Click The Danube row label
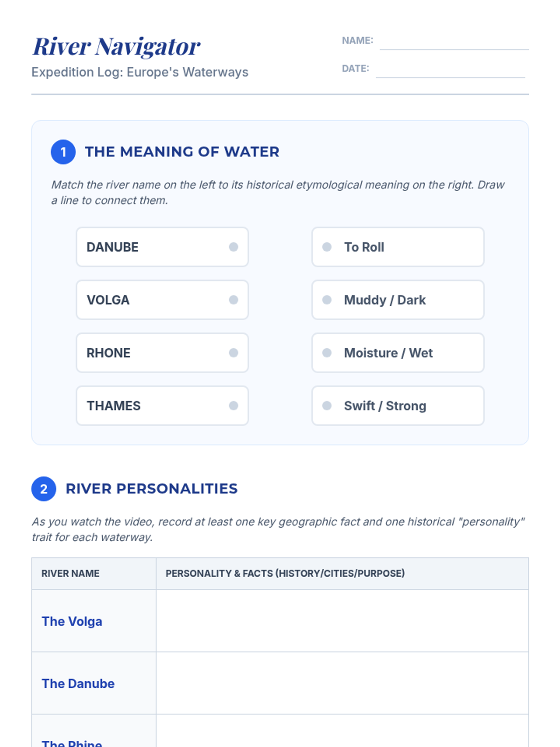This screenshot has height=747, width=560. [x=78, y=684]
